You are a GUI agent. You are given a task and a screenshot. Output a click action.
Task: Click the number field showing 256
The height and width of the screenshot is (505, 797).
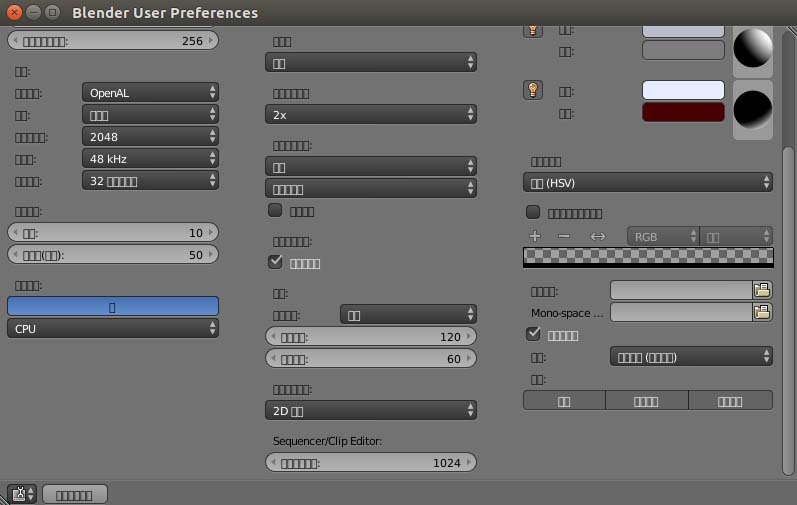coord(113,40)
